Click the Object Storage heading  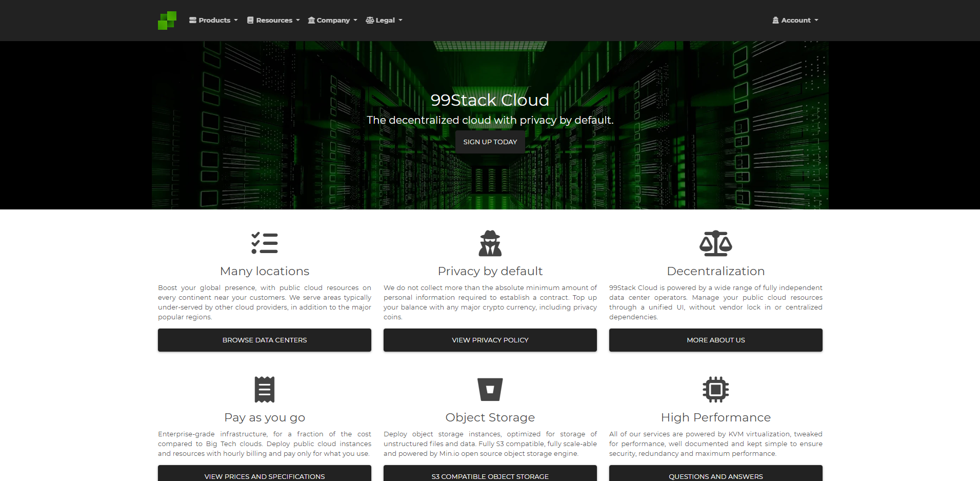point(490,417)
